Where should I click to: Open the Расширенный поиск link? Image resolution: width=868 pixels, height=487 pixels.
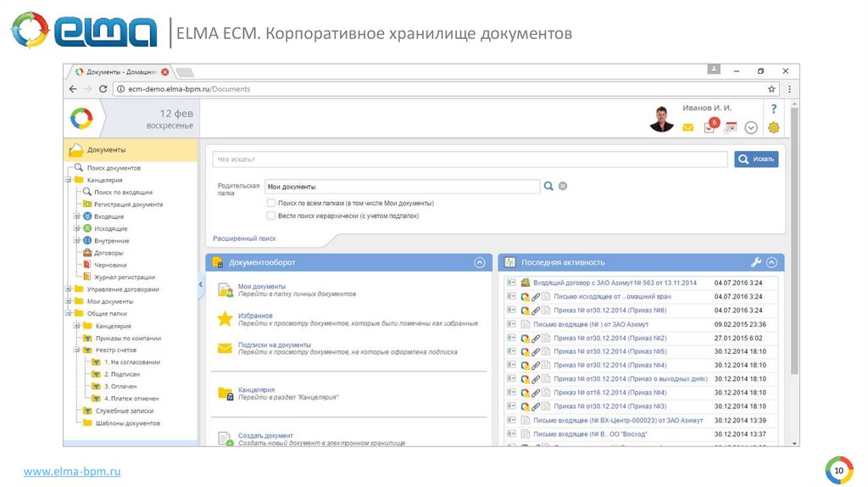pos(244,238)
